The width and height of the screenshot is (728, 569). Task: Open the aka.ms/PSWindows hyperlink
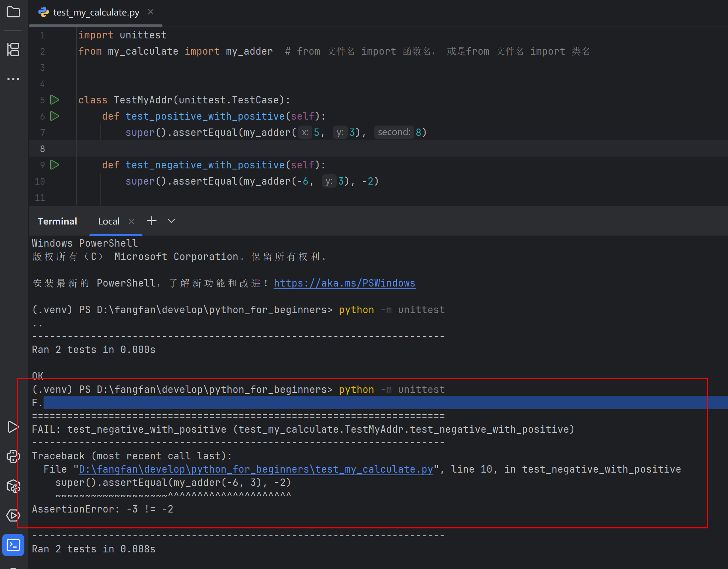coord(344,283)
